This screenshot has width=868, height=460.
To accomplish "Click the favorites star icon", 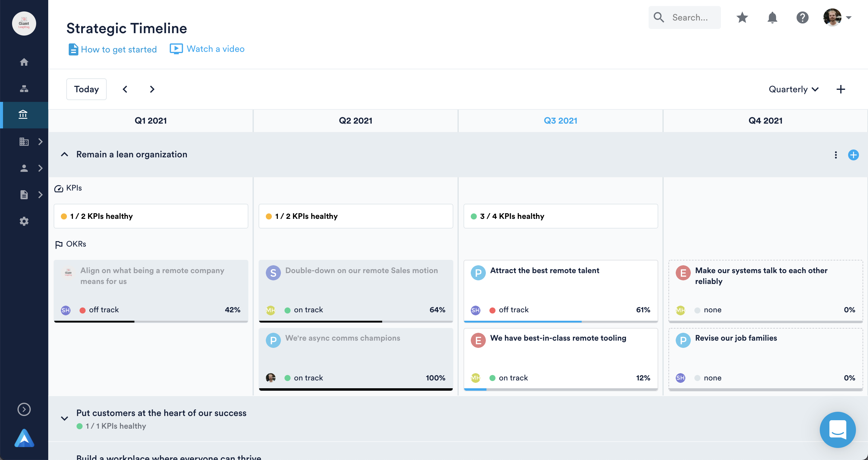I will [742, 17].
